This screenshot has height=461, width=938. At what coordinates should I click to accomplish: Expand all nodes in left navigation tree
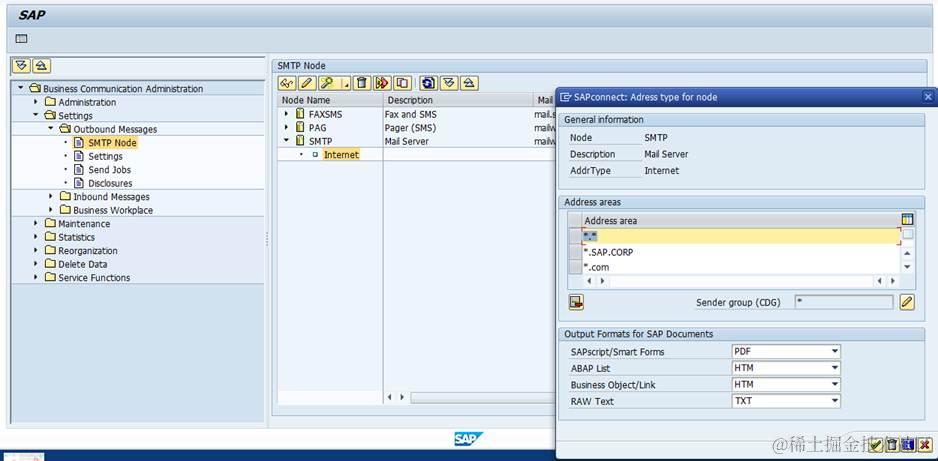[x=22, y=66]
